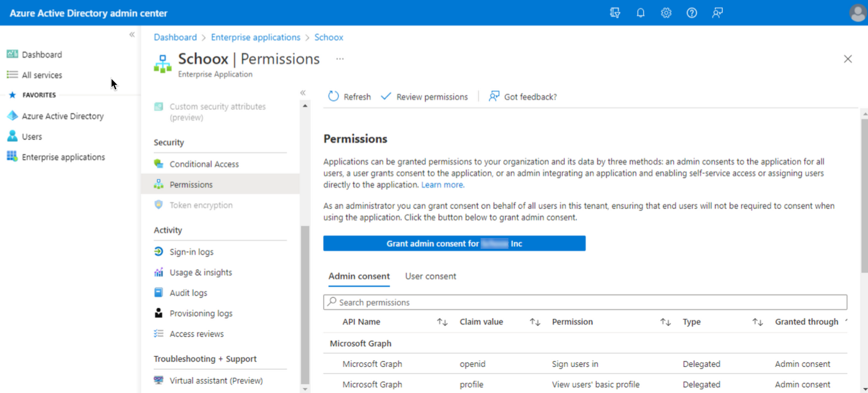The image size is (868, 393).
Task: Click the Access reviews icon
Action: (x=158, y=334)
